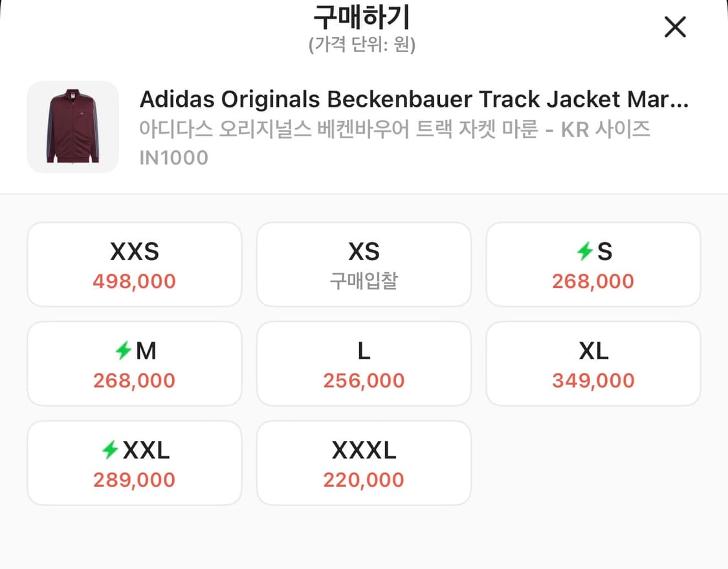The image size is (728, 569).
Task: Tap the 268,000 price under size M
Action: [134, 381]
